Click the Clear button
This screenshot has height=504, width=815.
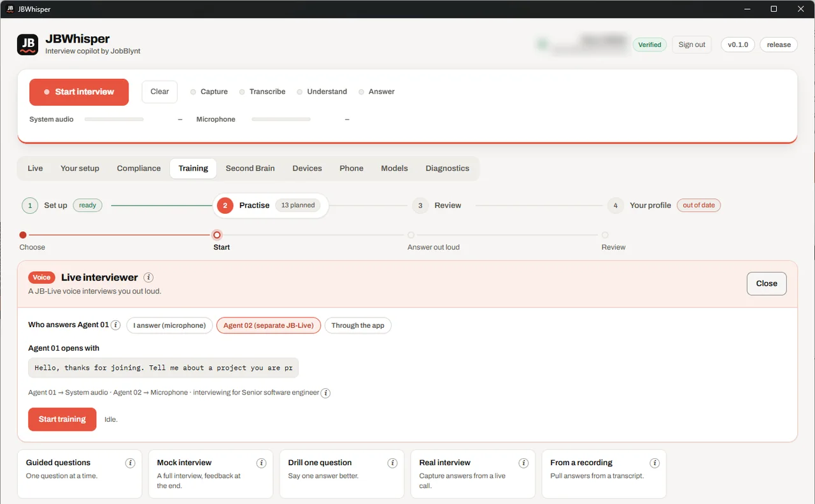[x=159, y=92]
